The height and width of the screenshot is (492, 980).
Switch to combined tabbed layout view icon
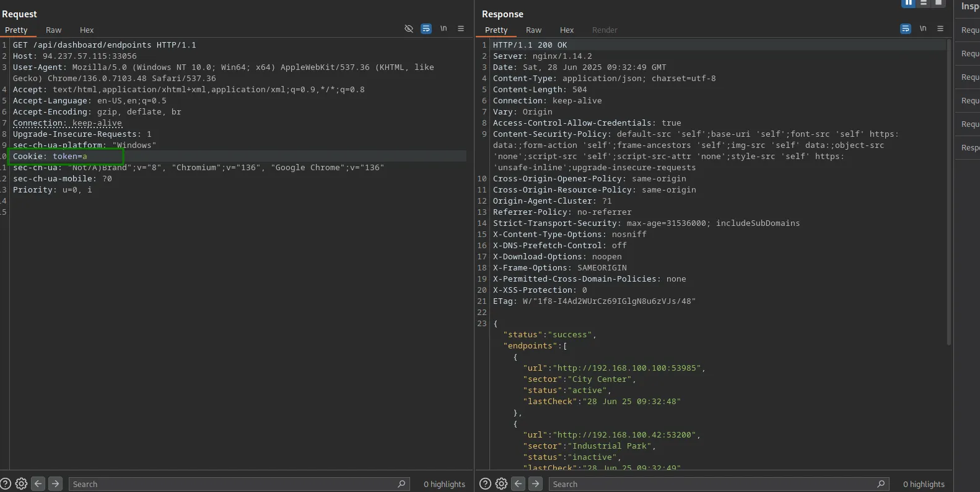(938, 3)
